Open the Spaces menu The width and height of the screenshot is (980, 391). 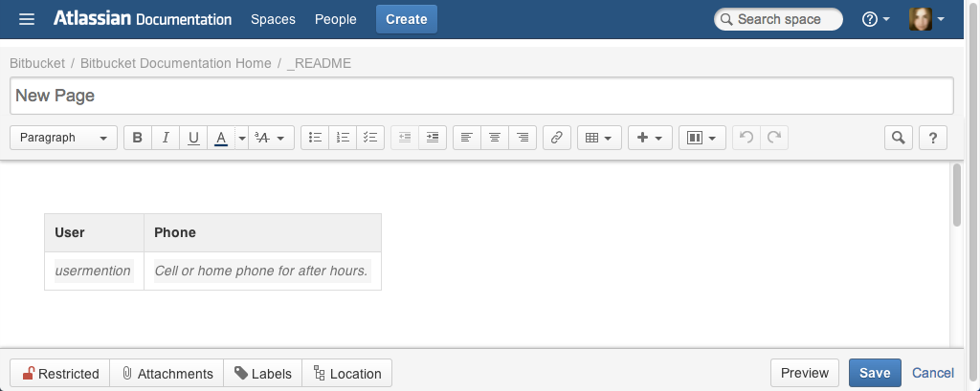click(x=273, y=19)
